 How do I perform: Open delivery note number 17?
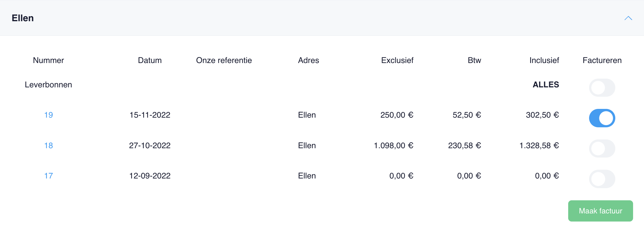tap(48, 176)
